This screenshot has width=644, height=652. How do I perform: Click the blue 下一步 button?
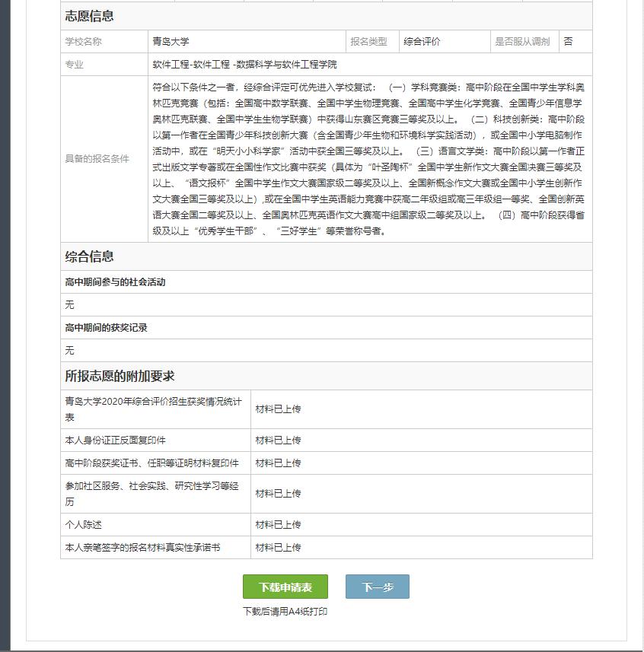click(x=378, y=587)
